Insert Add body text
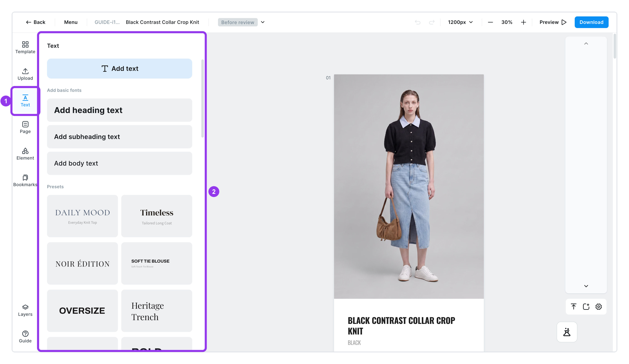Image resolution: width=629 pixels, height=364 pixels. (x=120, y=163)
